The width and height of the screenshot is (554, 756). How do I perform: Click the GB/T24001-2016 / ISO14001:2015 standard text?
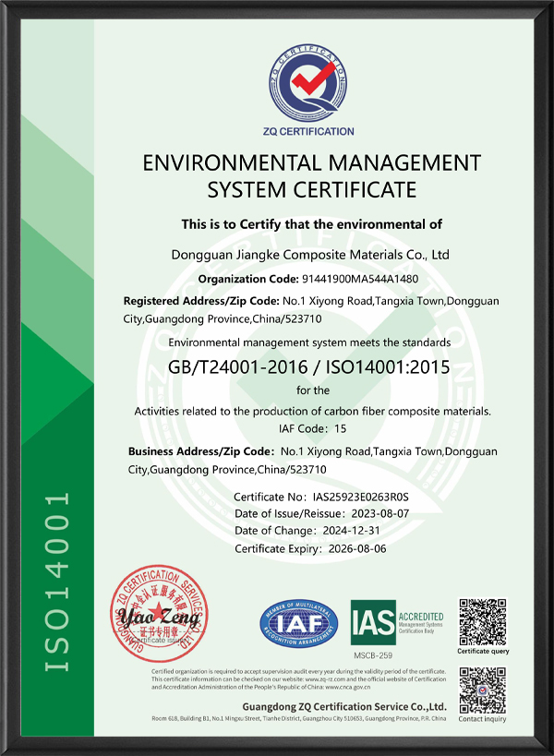(x=308, y=367)
